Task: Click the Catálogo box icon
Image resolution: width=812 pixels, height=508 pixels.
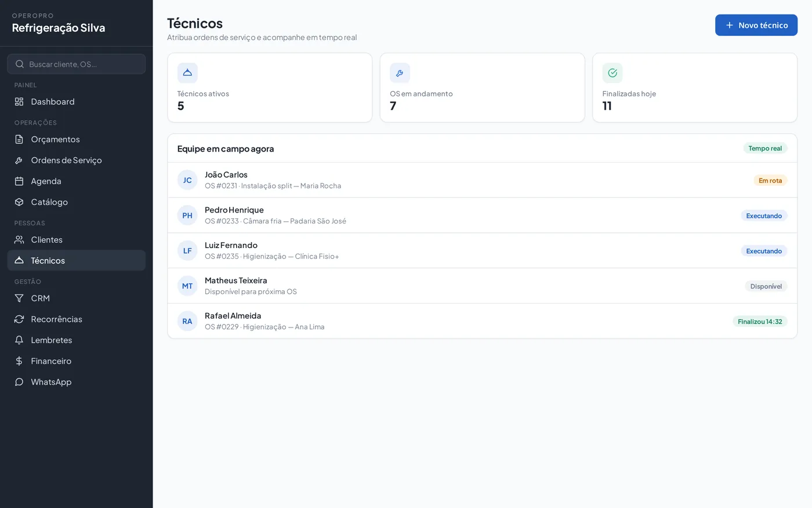Action: (19, 202)
